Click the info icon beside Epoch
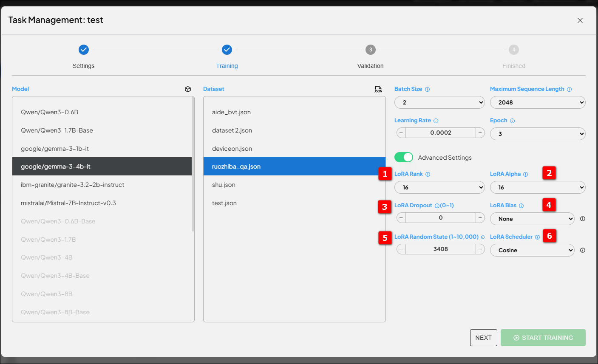 click(x=512, y=121)
